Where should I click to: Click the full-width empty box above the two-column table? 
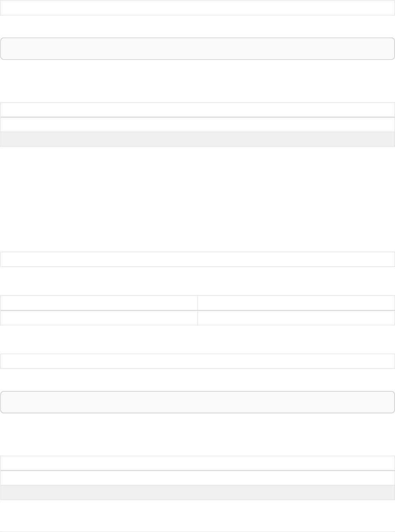(197, 259)
